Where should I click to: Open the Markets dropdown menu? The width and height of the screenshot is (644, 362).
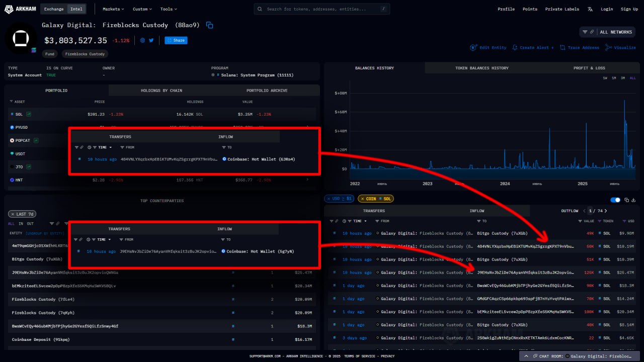tap(114, 9)
